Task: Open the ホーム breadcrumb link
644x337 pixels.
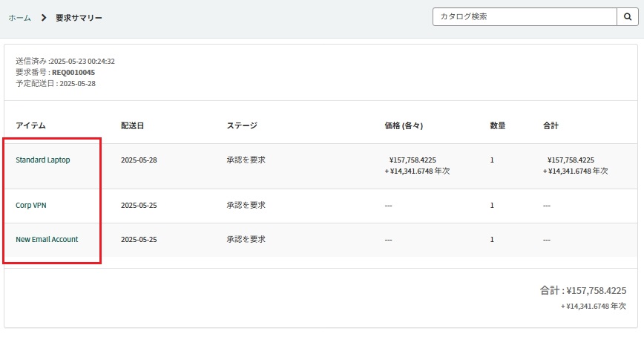Action: tap(20, 18)
